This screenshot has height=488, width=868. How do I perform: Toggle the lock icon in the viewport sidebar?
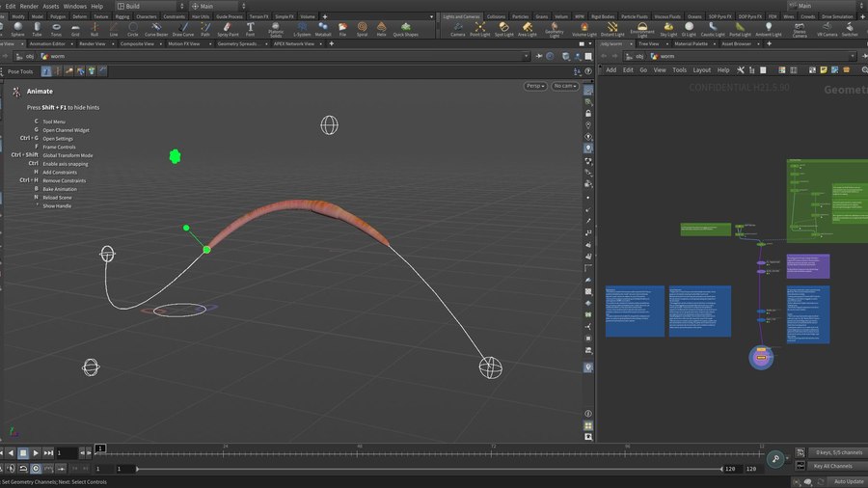[x=588, y=113]
